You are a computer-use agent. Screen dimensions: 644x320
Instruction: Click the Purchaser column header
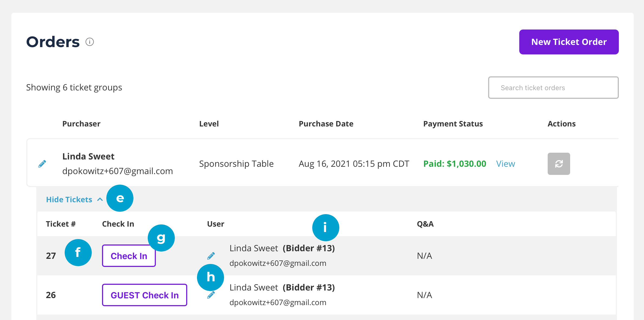tap(81, 124)
